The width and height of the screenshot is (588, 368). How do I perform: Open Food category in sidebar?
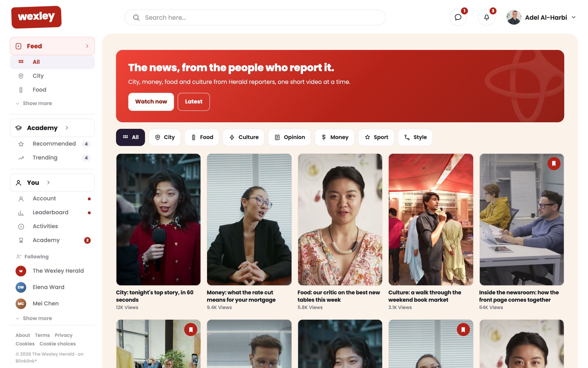tap(52, 90)
